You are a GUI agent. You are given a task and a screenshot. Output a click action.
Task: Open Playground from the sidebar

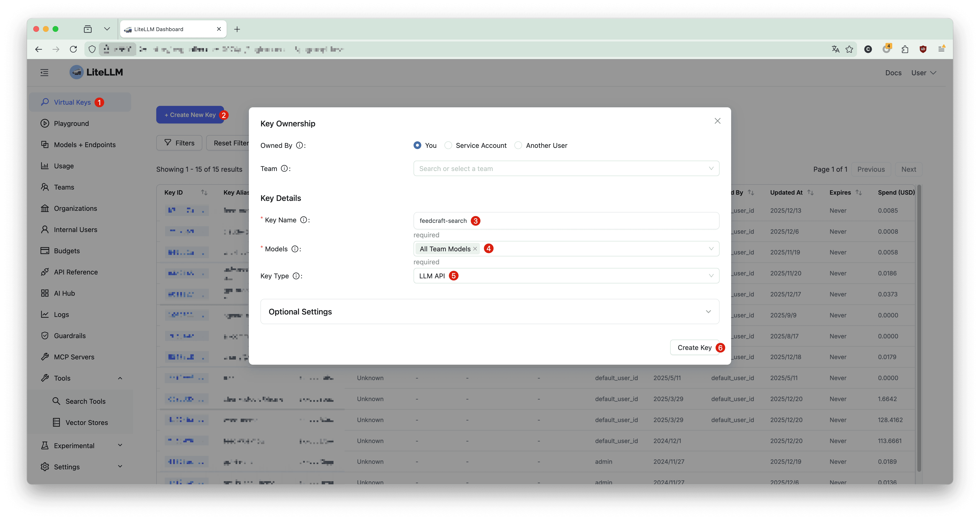71,123
